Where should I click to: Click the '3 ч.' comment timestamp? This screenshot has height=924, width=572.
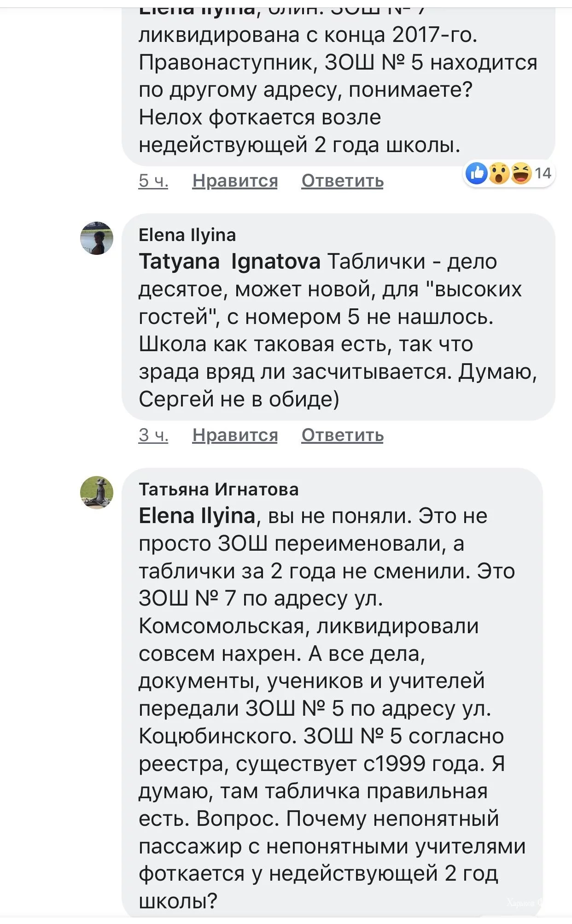153,435
